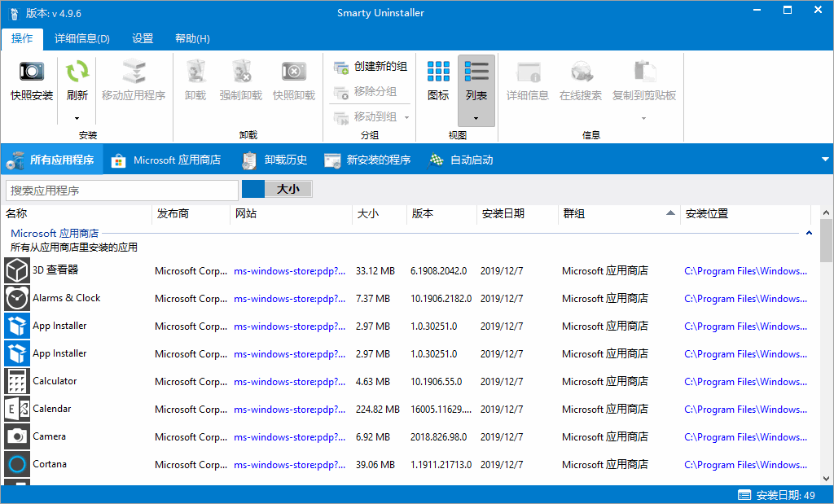Click scrollbar down arrow
Viewport: 834px width, 504px height.
coord(826,479)
